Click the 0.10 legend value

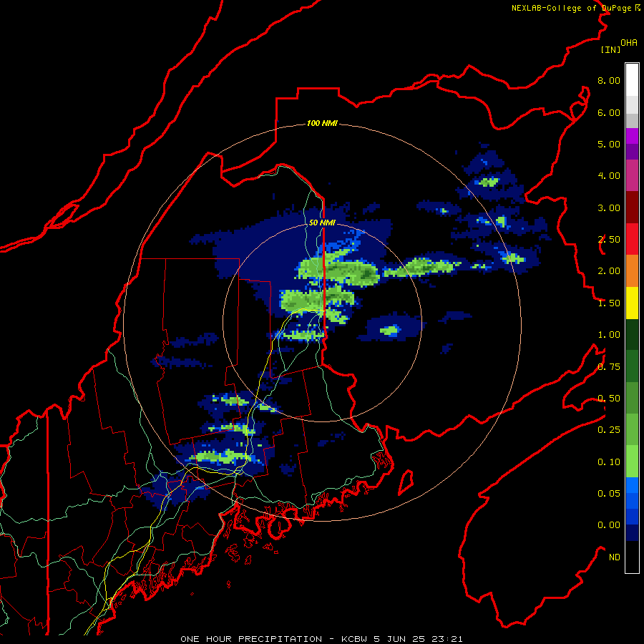[609, 462]
